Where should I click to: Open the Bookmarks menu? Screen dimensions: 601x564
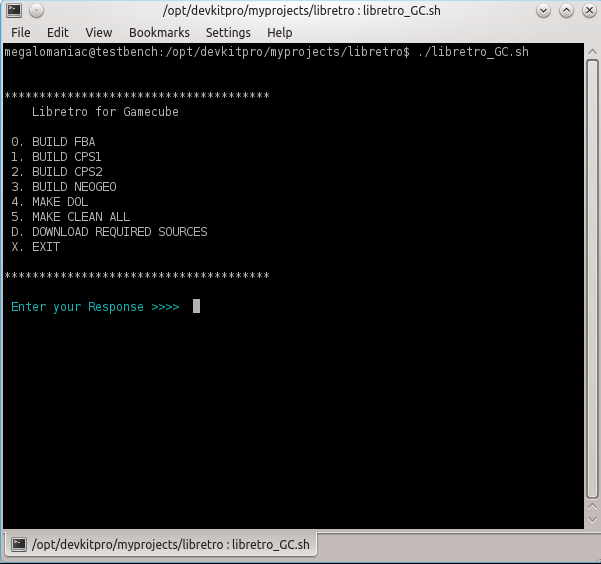pos(159,33)
